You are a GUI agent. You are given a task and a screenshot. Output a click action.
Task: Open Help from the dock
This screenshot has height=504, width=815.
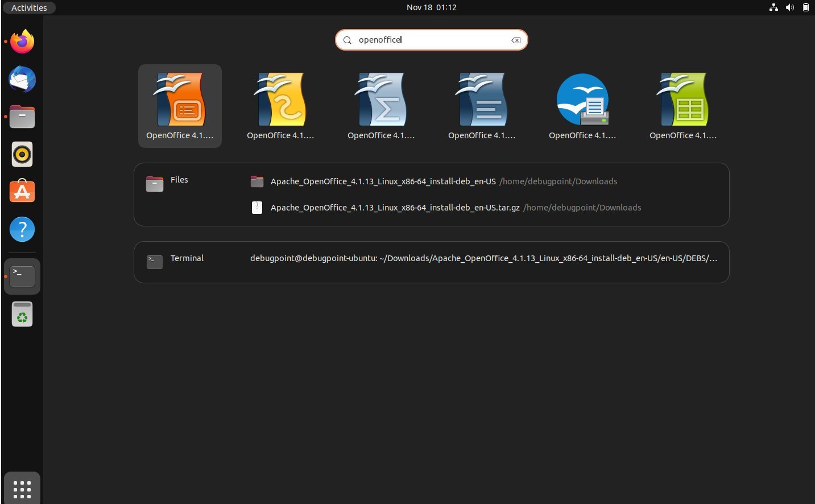point(22,229)
